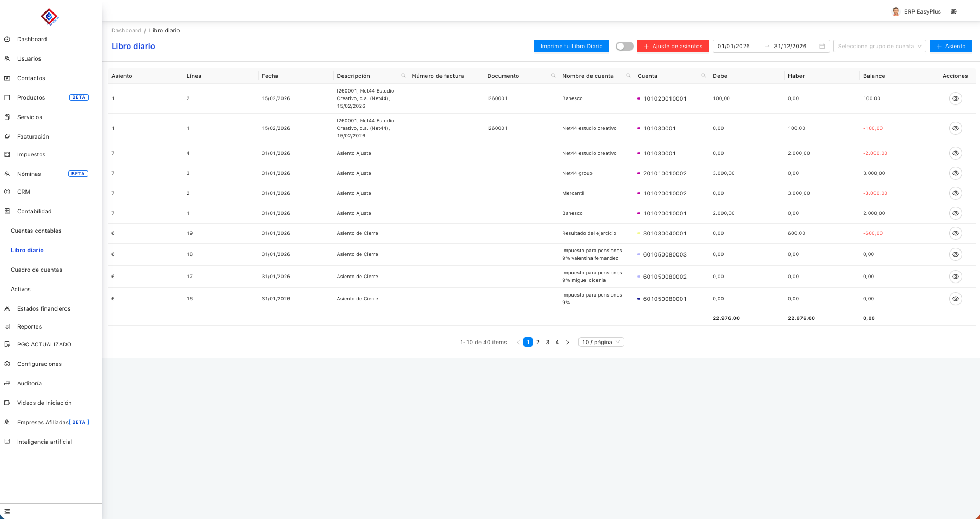Click the EasyPlus logo

tap(50, 17)
